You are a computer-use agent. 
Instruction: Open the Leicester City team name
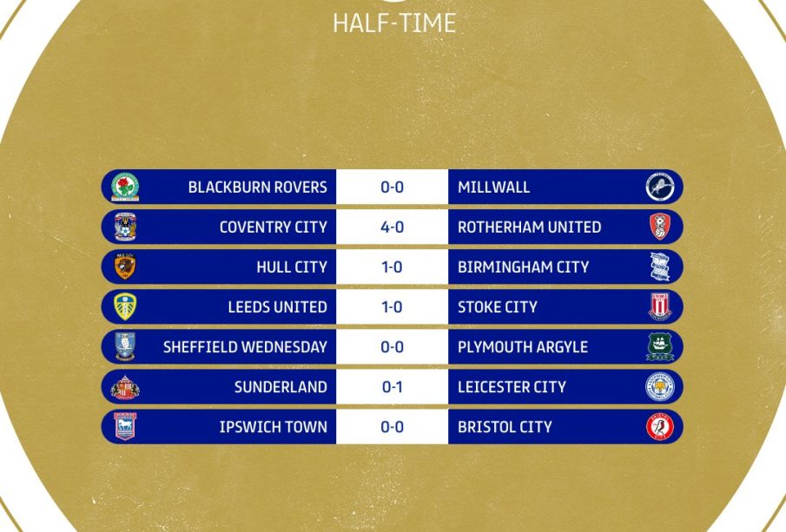[512, 387]
